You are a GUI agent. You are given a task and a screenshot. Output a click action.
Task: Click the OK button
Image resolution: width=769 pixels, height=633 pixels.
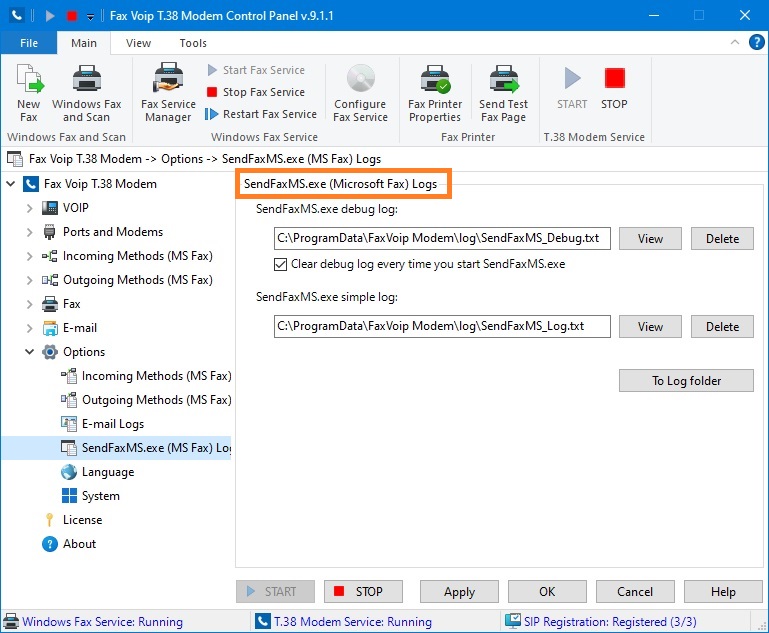(x=547, y=592)
